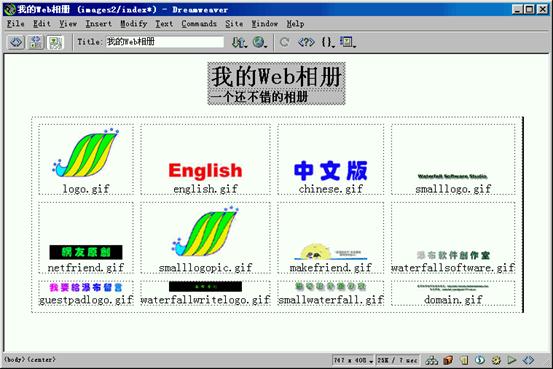Image resolution: width=553 pixels, height=369 pixels.
Task: Switch to Code view button
Action: (16, 42)
